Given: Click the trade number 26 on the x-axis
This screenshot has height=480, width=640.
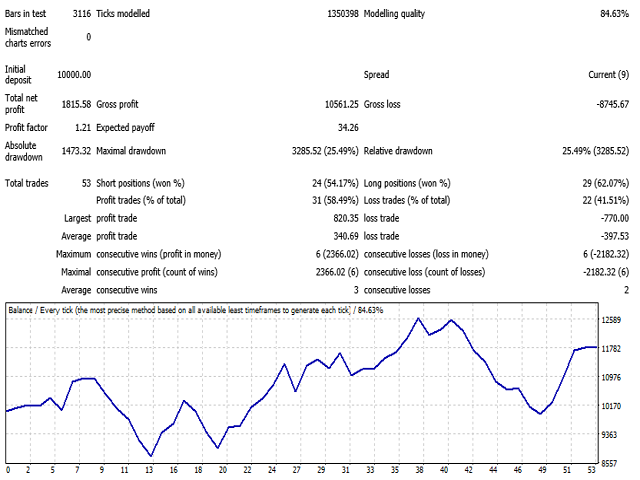Looking at the screenshot, I should pos(296,469).
